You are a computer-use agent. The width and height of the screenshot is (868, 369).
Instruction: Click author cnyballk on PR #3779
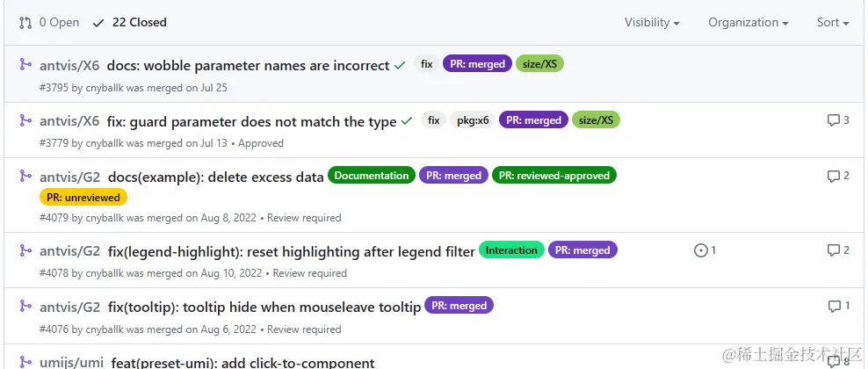pyautogui.click(x=105, y=143)
